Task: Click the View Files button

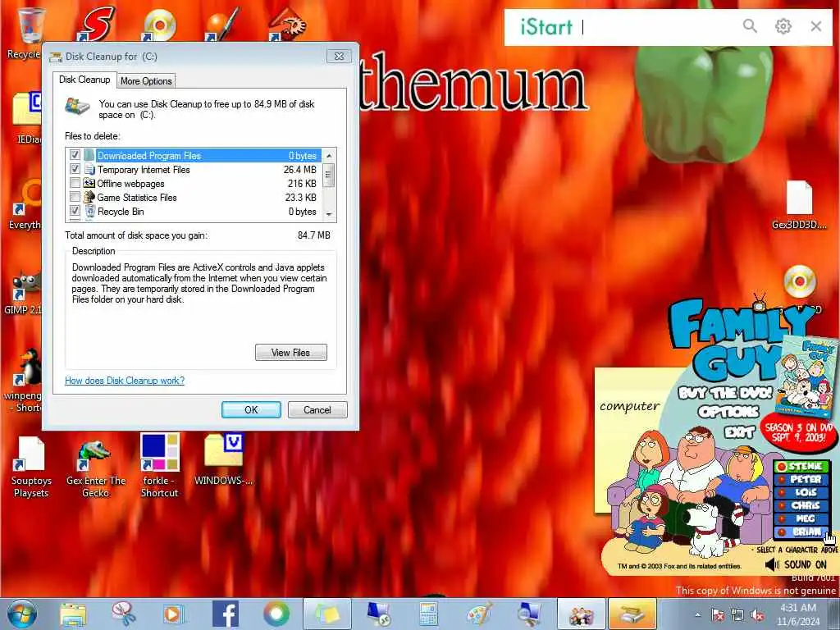Action: point(291,353)
